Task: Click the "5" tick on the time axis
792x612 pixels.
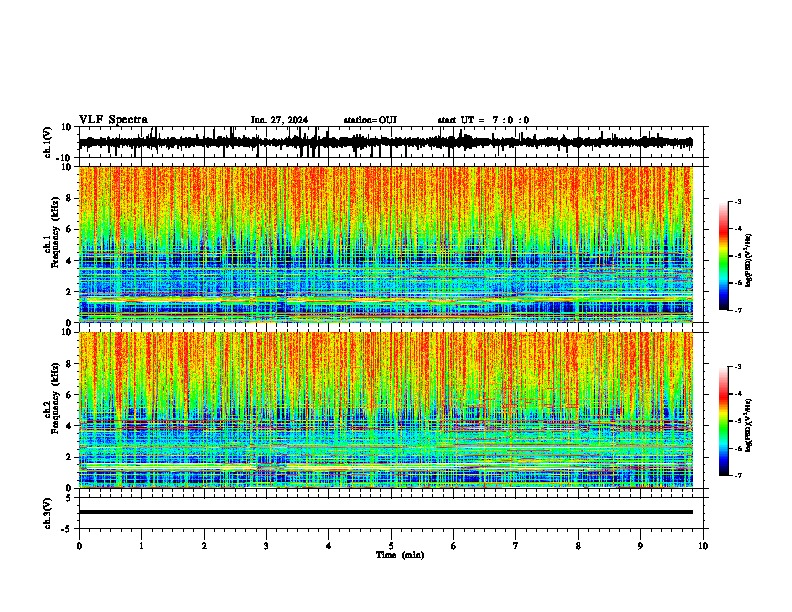Action: point(391,546)
